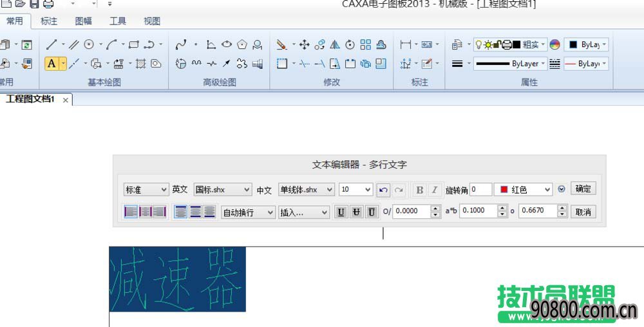Print the document from quick access toolbar
Viewport: 644px width, 327px height.
click(48, 5)
